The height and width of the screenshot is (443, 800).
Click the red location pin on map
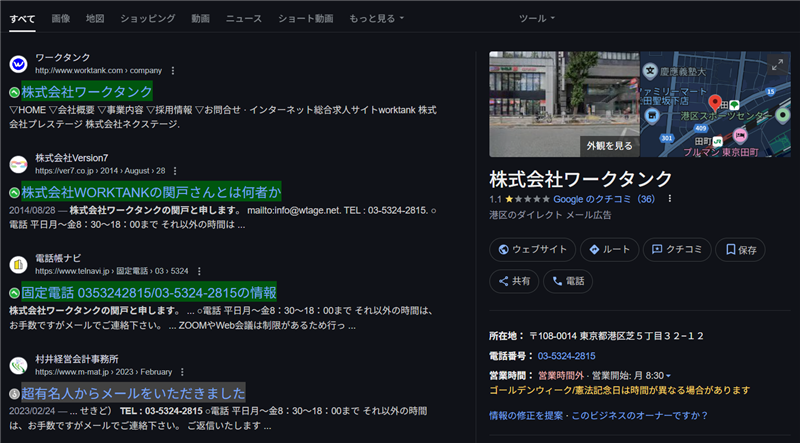(x=715, y=102)
